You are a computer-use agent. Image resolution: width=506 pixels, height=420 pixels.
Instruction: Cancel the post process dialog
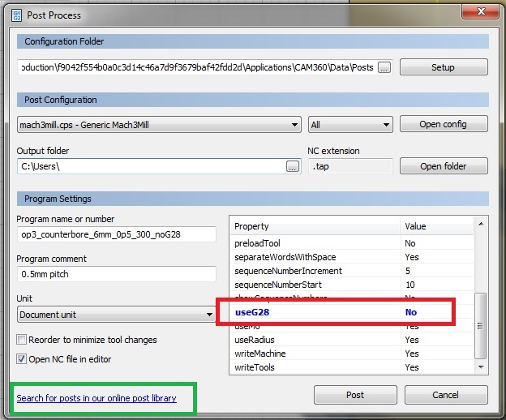point(445,396)
